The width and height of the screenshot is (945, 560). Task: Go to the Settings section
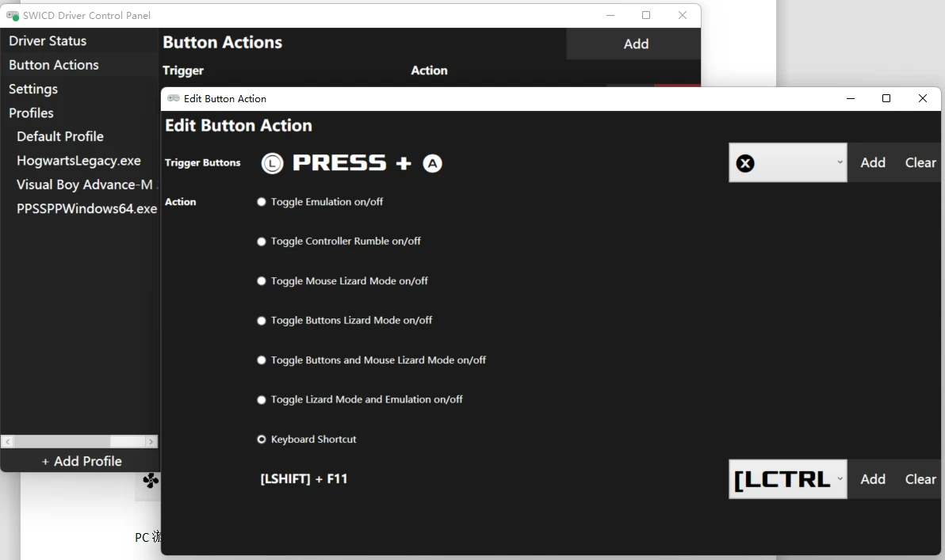click(x=33, y=89)
